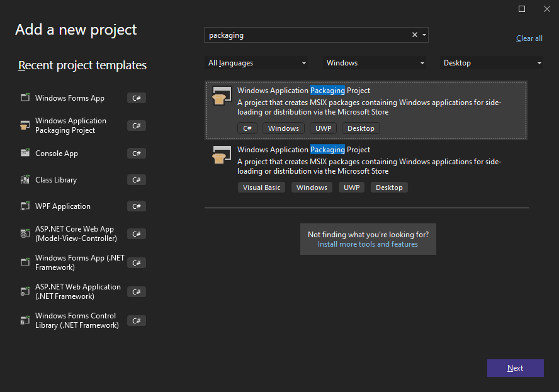Image resolution: width=559 pixels, height=392 pixels.
Task: Click the Clear all link
Action: (529, 38)
